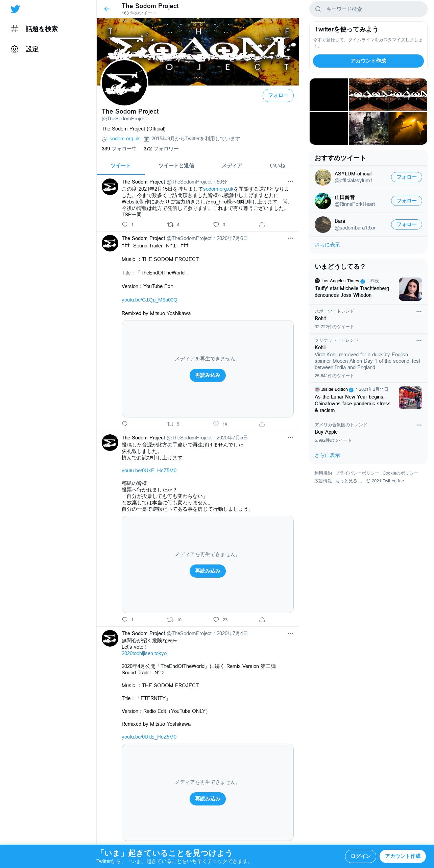
Task: Follow ASYLUM-official suggested account
Action: click(407, 177)
